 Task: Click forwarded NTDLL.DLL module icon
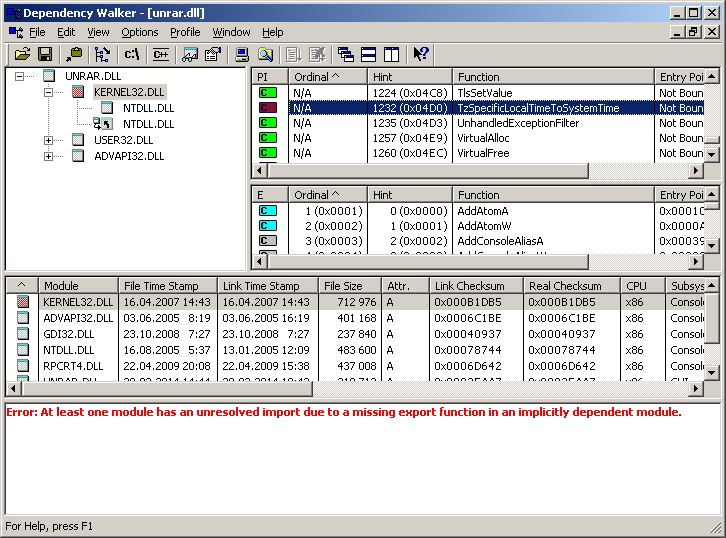[103, 124]
